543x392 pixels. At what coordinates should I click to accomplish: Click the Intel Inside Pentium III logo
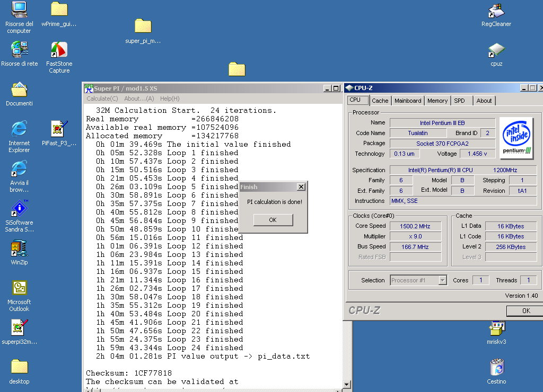(516, 139)
